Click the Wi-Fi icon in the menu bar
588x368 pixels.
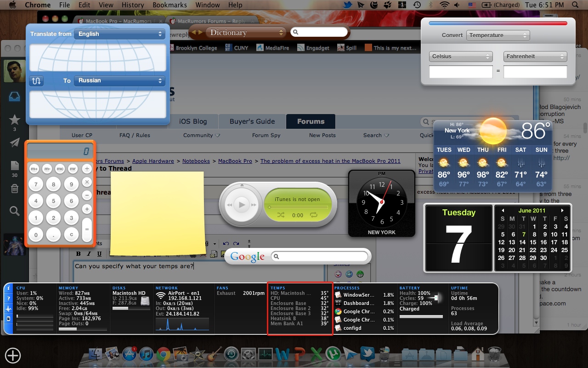click(x=444, y=5)
